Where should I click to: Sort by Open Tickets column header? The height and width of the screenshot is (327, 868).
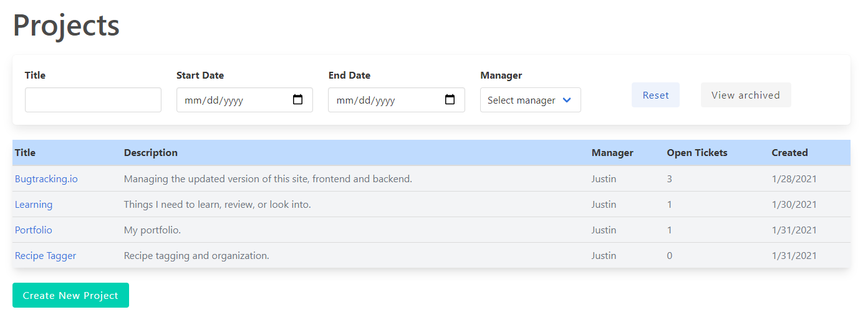(697, 152)
